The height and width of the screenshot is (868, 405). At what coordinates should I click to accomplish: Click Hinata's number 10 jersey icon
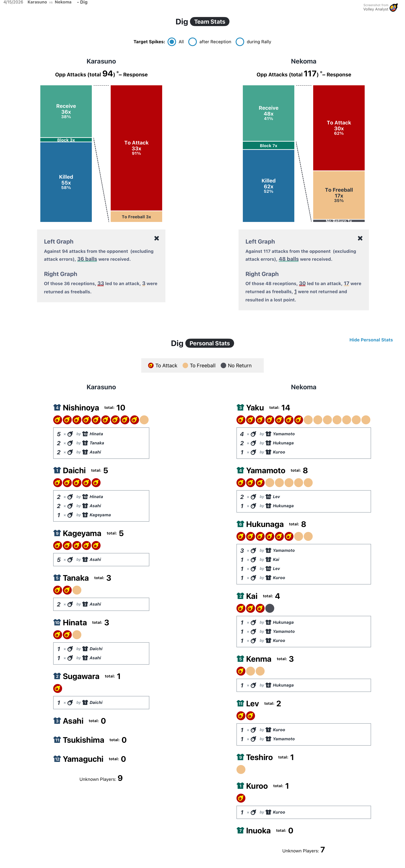point(57,622)
